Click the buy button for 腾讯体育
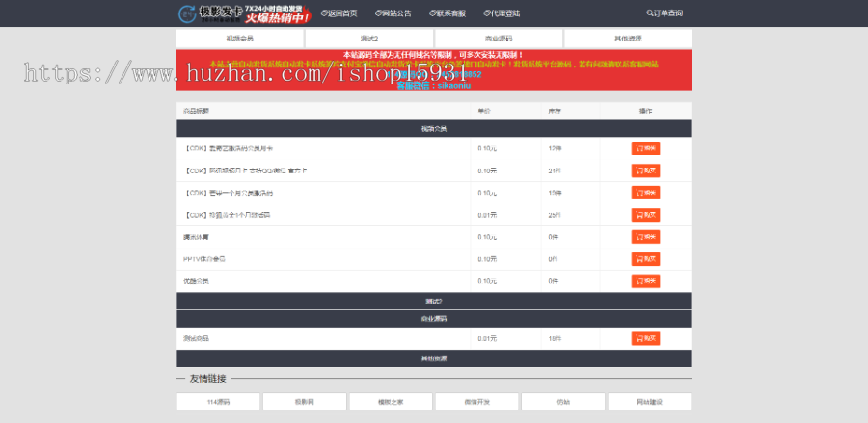The image size is (868, 423). (645, 237)
